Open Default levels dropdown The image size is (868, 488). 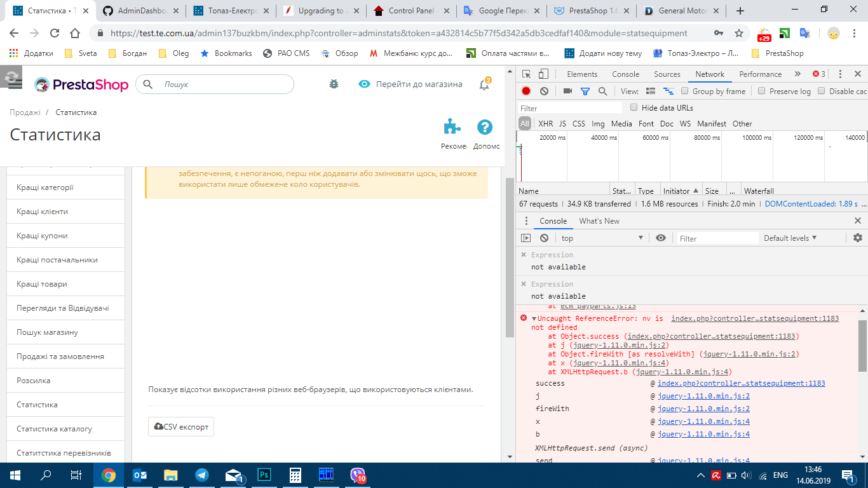[x=790, y=238]
